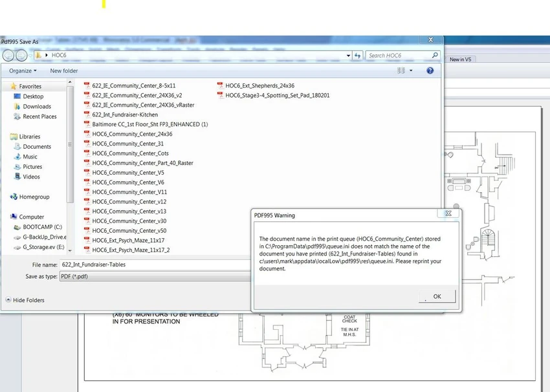Select file HOC6_Community_Center_v30
The image size is (550, 392).
click(x=129, y=221)
